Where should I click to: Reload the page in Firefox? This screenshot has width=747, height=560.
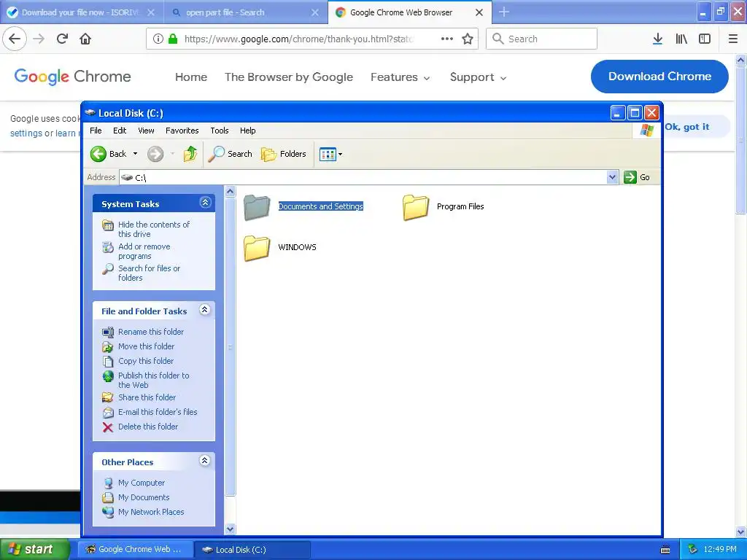point(62,39)
